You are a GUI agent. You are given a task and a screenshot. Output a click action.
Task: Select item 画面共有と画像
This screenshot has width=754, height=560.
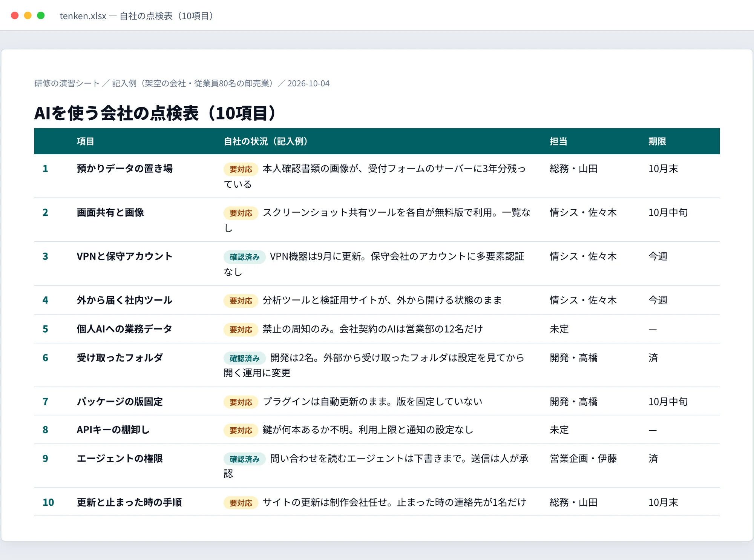[110, 213]
